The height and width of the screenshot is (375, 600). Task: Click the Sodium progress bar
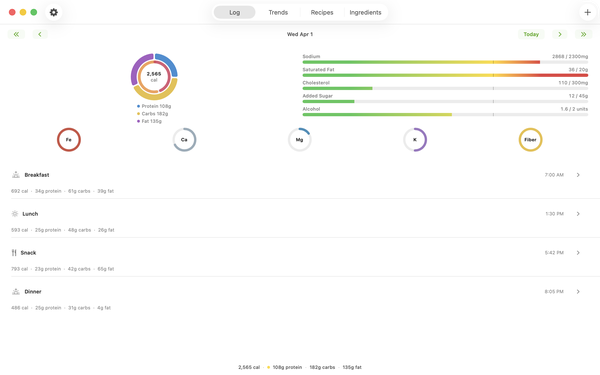click(x=445, y=62)
